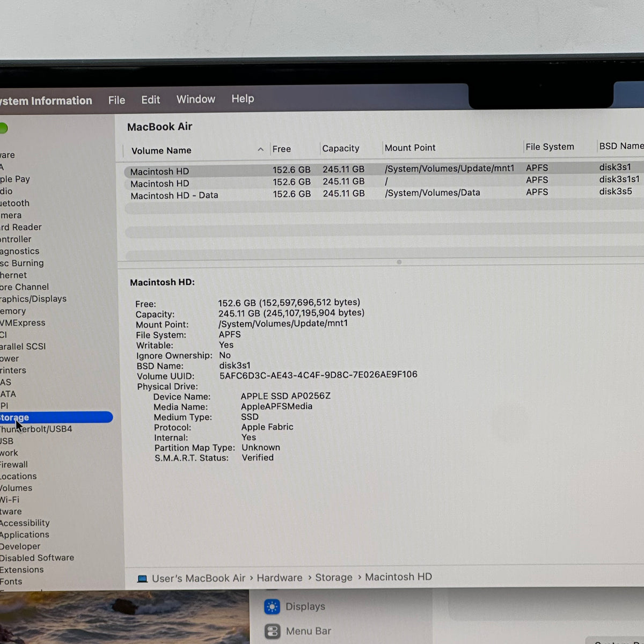
Task: Click Macintosh HD in the path bar
Action: point(399,577)
